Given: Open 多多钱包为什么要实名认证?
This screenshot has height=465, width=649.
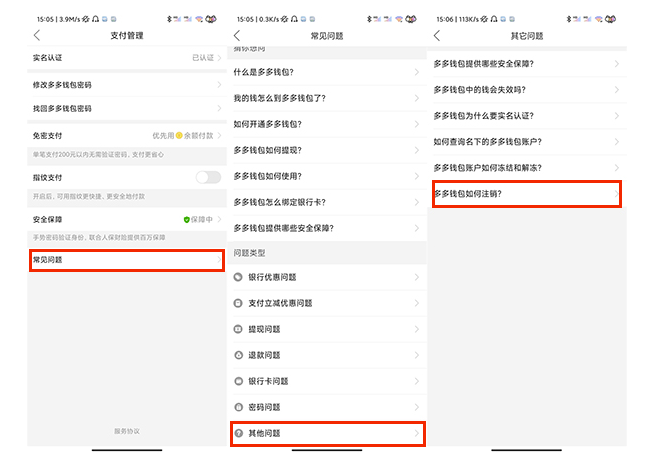Looking at the screenshot, I should click(526, 116).
